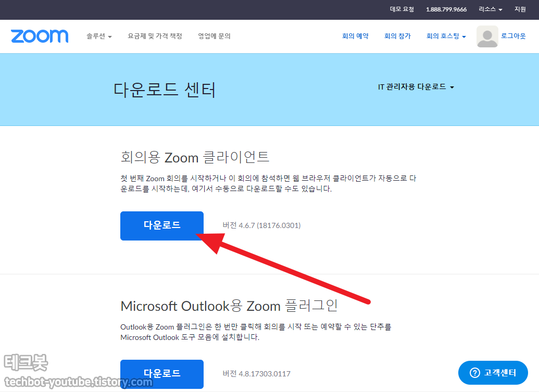The height and width of the screenshot is (392, 539).
Task: Open the 고객센터 help button
Action: point(493,373)
